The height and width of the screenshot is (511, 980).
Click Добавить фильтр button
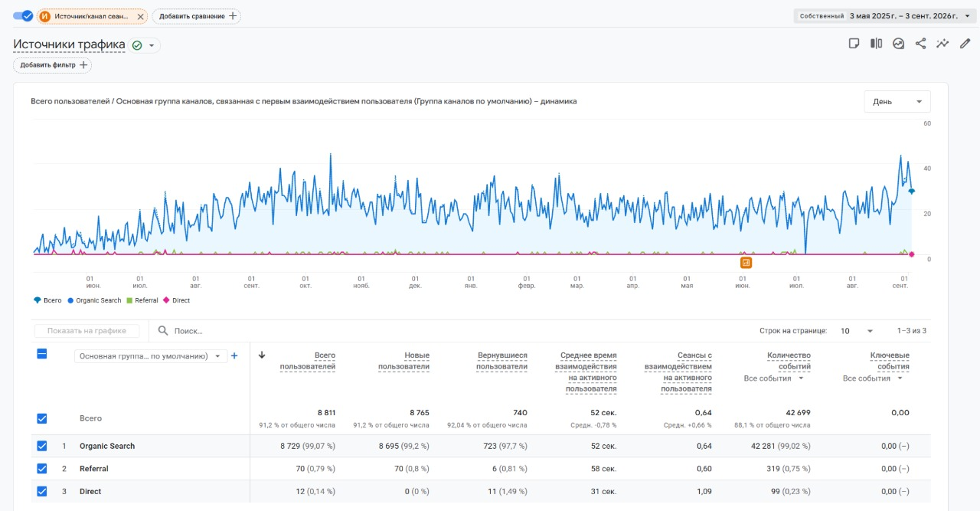coord(52,65)
